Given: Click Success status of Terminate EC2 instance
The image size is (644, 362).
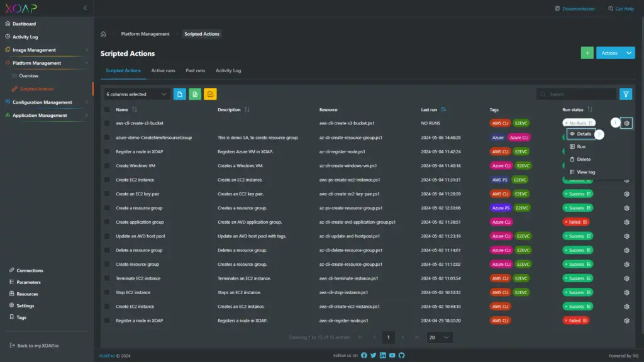Looking at the screenshot, I should (x=577, y=278).
